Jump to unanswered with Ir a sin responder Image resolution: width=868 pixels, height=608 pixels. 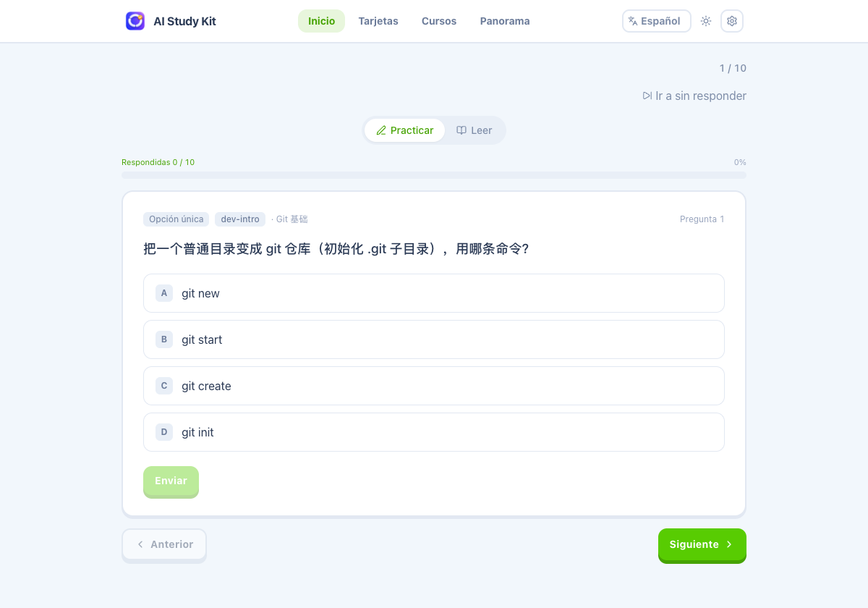pos(694,96)
